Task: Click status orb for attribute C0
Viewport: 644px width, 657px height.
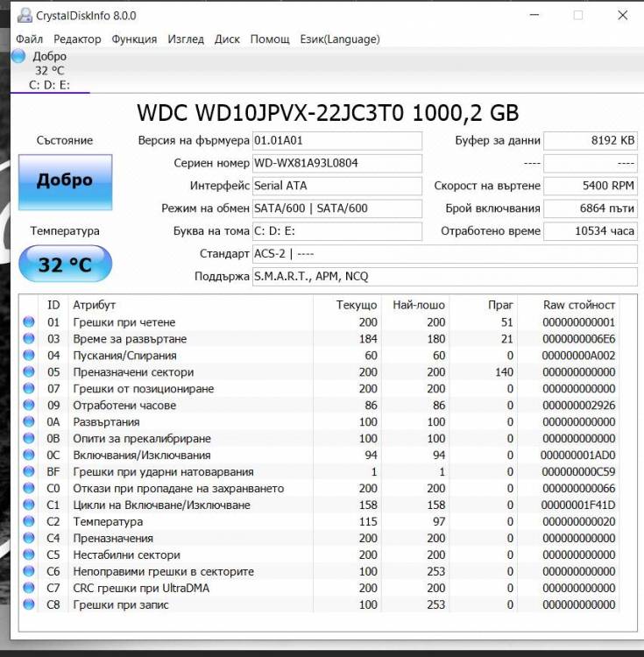Action: click(29, 488)
